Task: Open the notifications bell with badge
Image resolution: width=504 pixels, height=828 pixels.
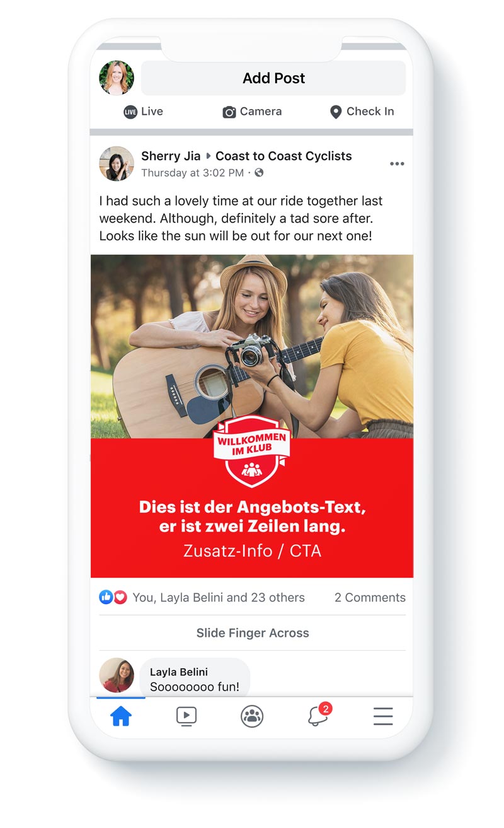Action: tap(319, 714)
